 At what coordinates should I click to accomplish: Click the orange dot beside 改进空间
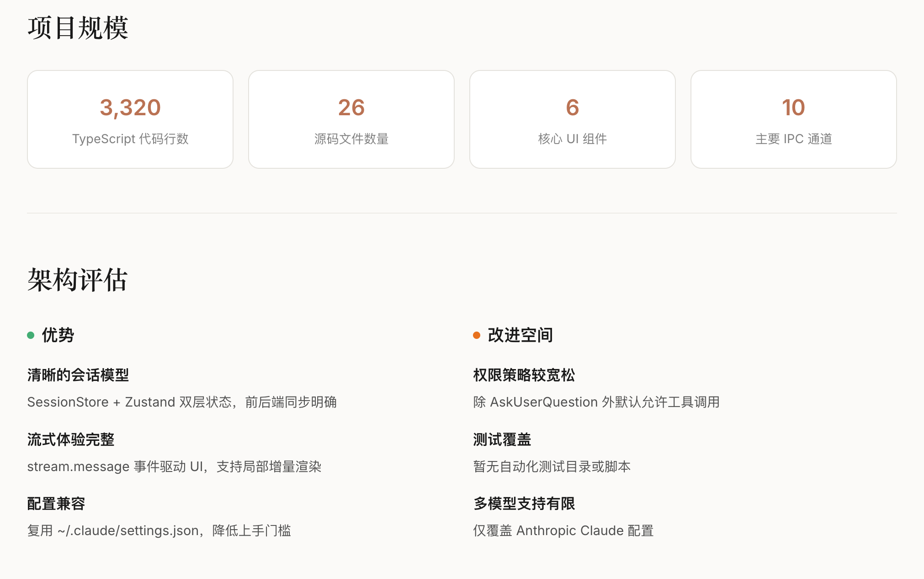(x=477, y=335)
